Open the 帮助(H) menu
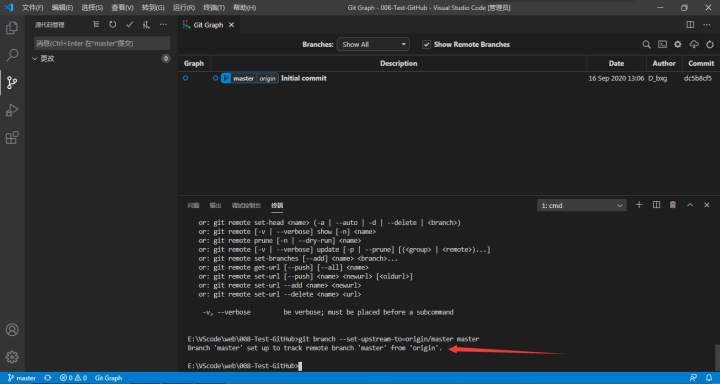Image resolution: width=720 pixels, height=384 pixels. [x=244, y=8]
